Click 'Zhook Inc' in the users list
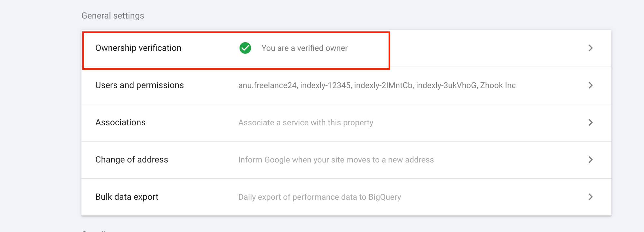The height and width of the screenshot is (232, 644). coord(498,85)
